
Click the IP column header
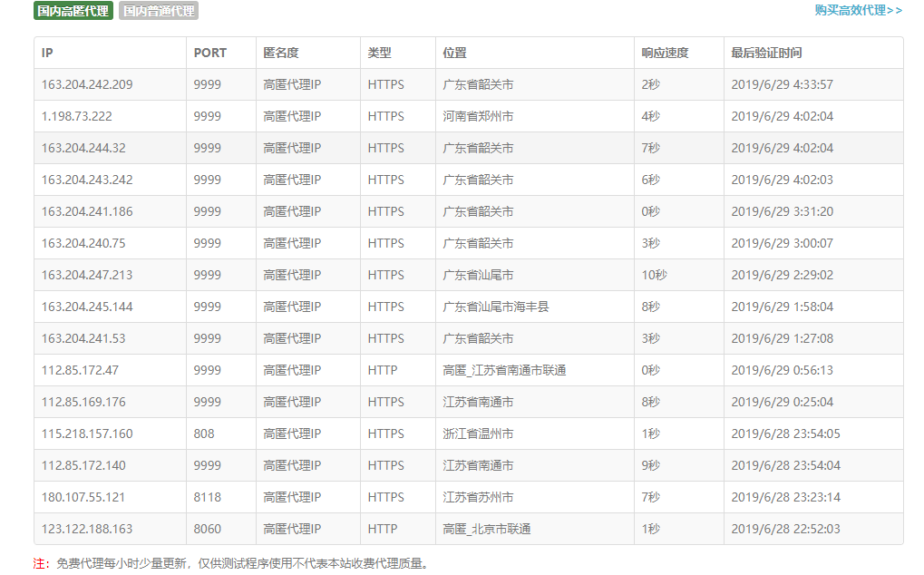coord(47,53)
